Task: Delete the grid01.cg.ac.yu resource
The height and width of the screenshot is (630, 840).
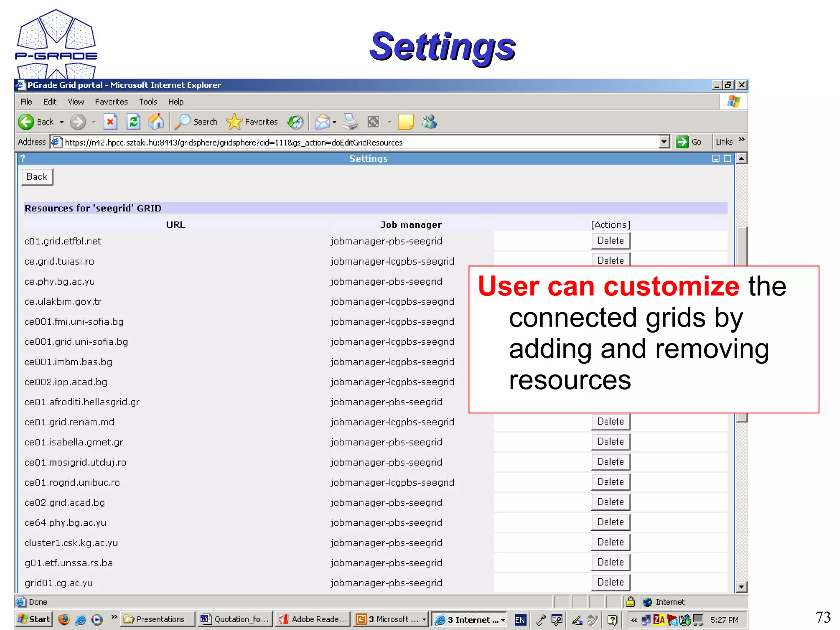Action: [610, 582]
